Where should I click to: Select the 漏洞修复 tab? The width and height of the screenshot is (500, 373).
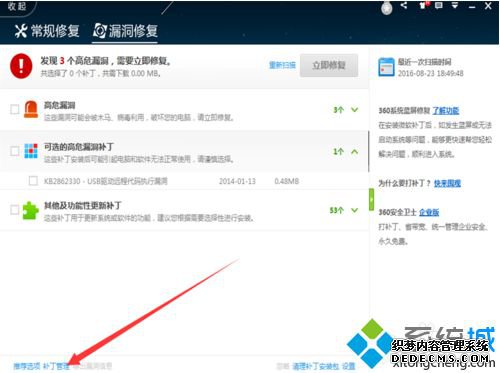pos(125,31)
